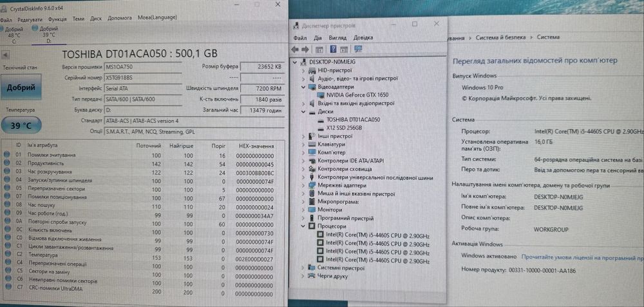The height and width of the screenshot is (307, 644).
Task: Click blue status circle for attribute 01 Помилки зчитування
Action: tap(6, 155)
